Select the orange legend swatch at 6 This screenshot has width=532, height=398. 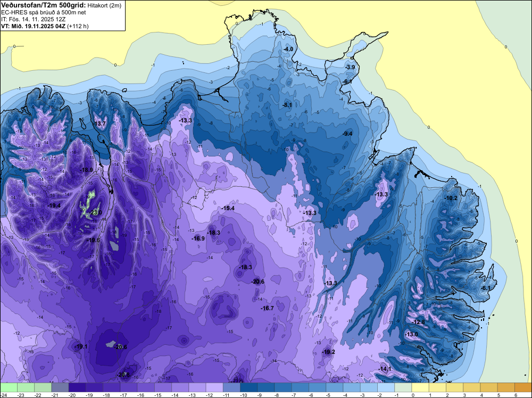pos(523,387)
